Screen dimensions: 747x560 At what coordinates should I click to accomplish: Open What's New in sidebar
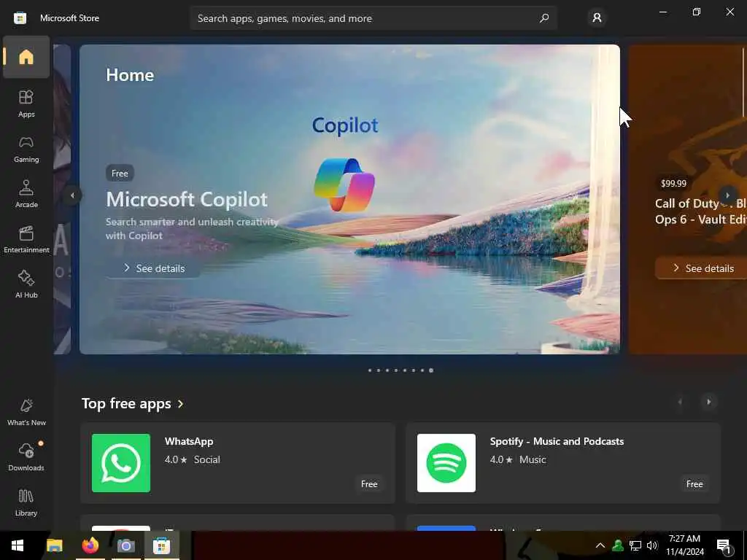tap(26, 413)
